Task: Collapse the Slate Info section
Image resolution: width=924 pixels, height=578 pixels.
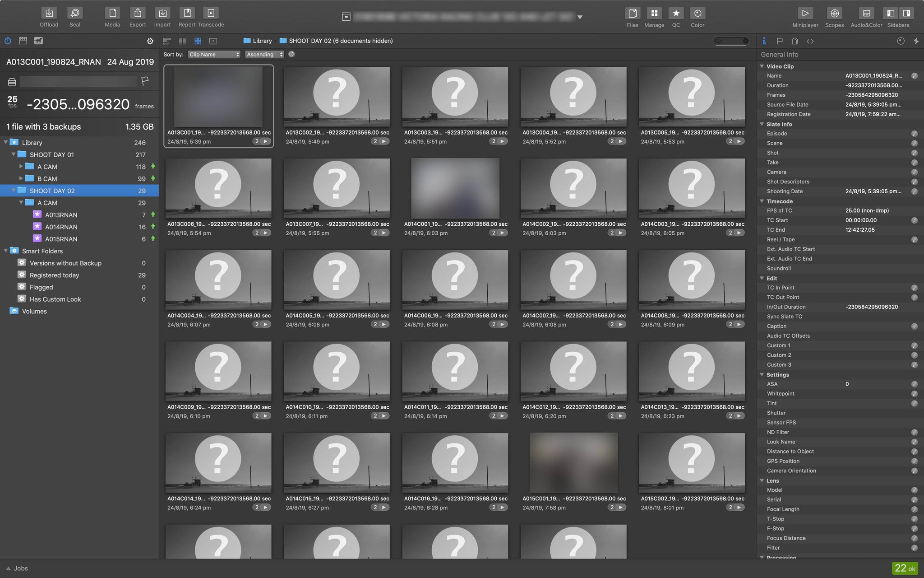Action: (762, 124)
